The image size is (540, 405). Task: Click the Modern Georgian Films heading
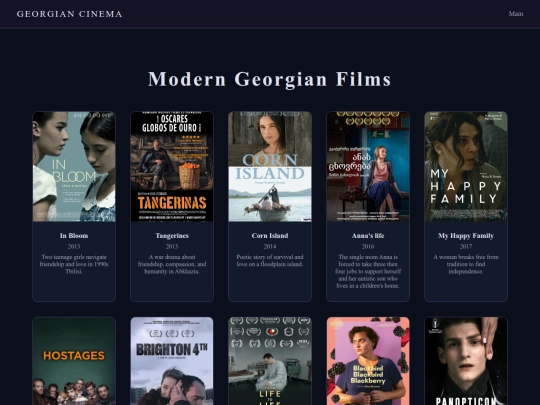pos(270,79)
